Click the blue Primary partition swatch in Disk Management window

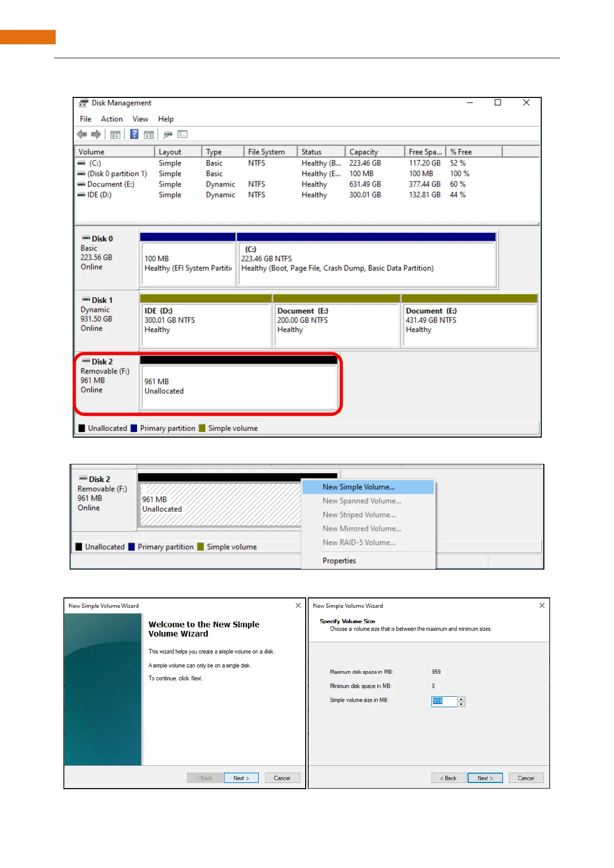[x=134, y=428]
